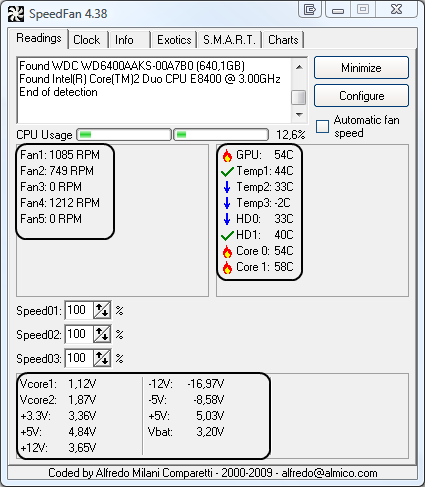Image resolution: width=425 pixels, height=487 pixels.
Task: Click the '+3.3V: 3,36V' voltage reading
Action: pyautogui.click(x=58, y=416)
